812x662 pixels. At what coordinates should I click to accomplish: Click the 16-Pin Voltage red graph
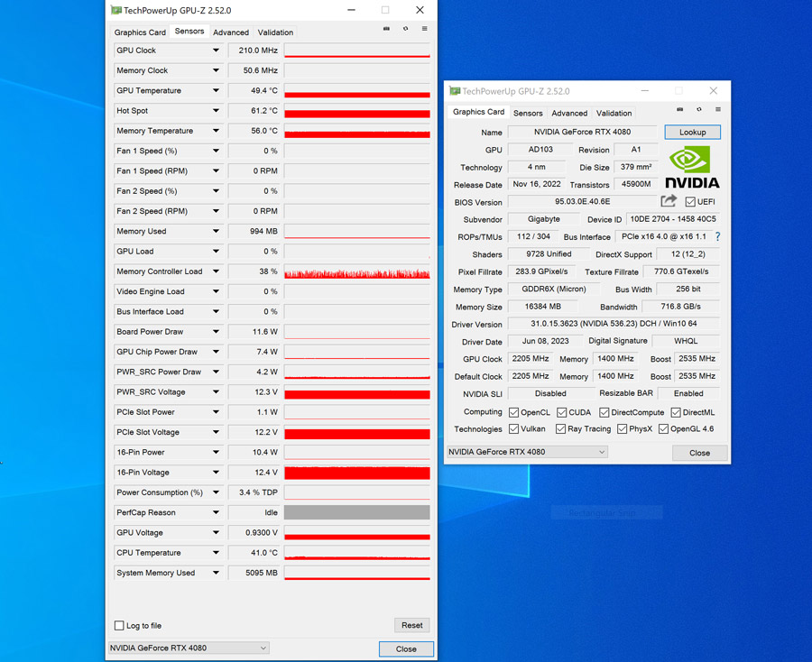pos(357,473)
